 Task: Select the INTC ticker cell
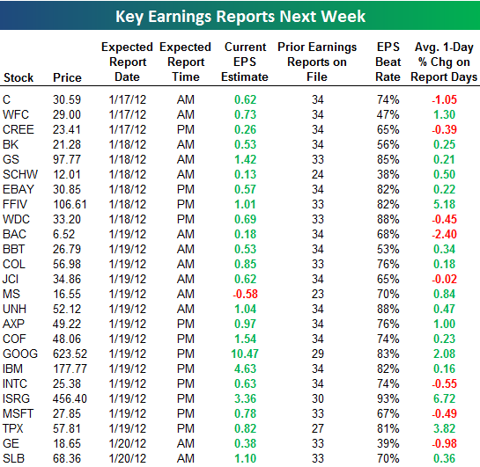(x=15, y=384)
